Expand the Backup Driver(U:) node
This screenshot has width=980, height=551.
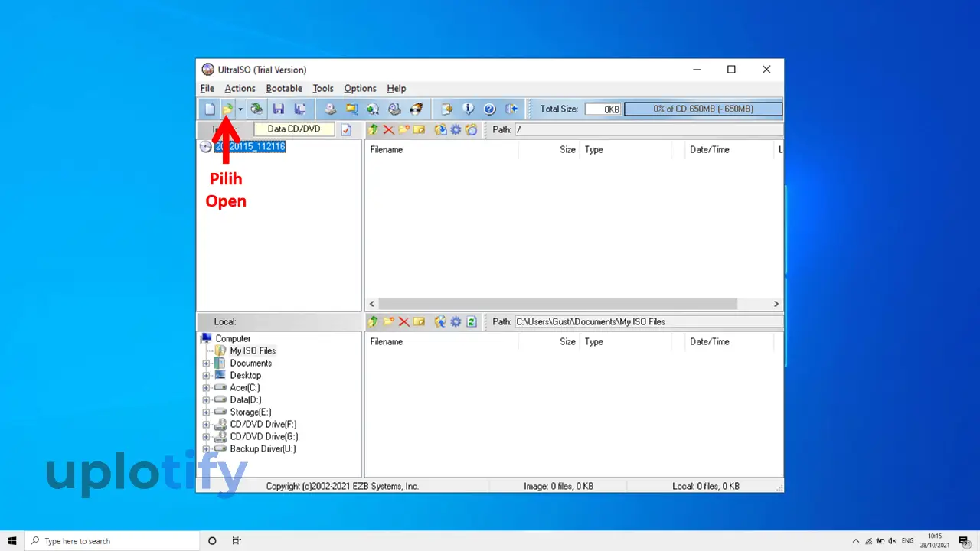(x=206, y=449)
